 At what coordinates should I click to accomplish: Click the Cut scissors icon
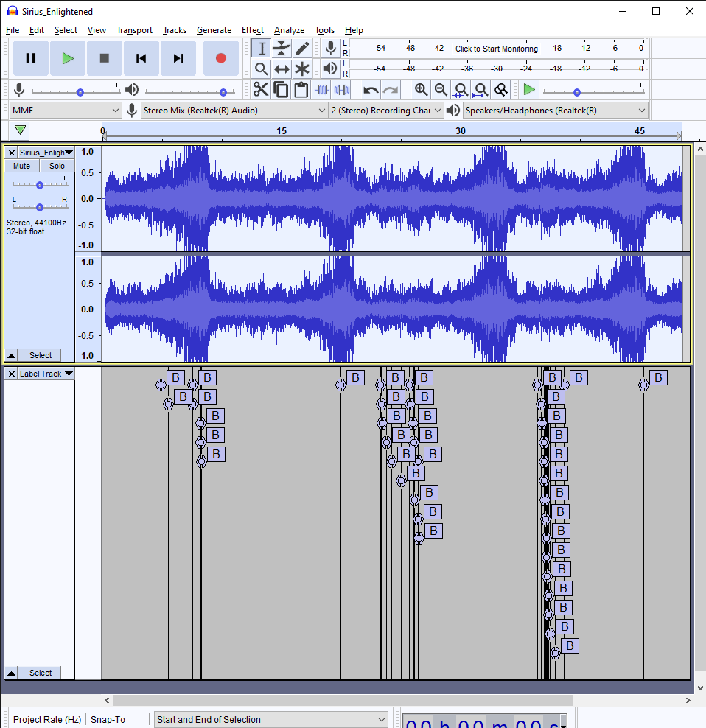click(x=261, y=89)
